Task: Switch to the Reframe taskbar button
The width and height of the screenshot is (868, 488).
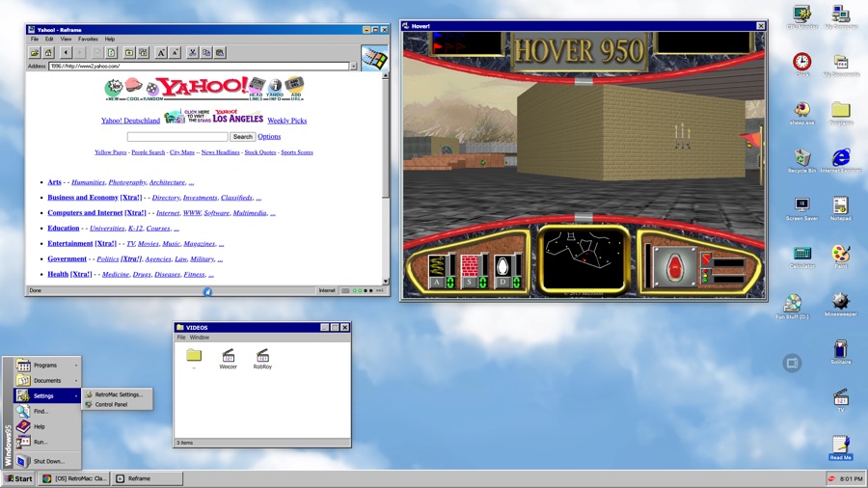Action: pyautogui.click(x=148, y=478)
